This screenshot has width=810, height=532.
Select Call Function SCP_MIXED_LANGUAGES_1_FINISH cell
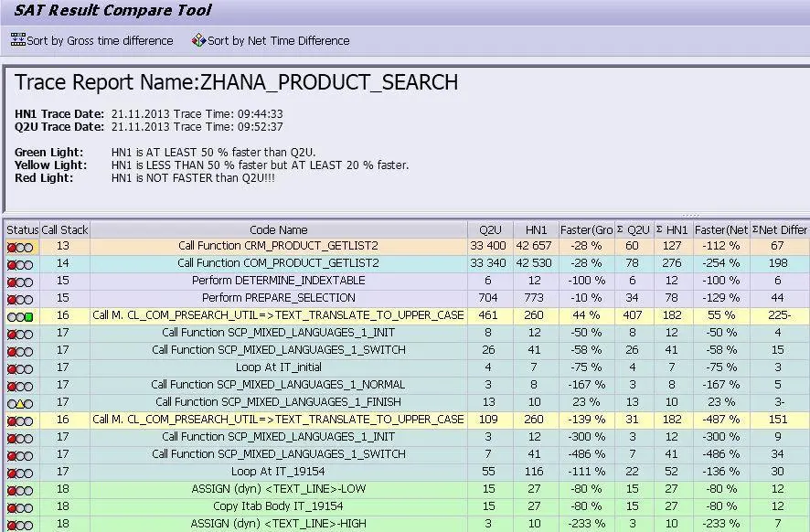(x=279, y=402)
